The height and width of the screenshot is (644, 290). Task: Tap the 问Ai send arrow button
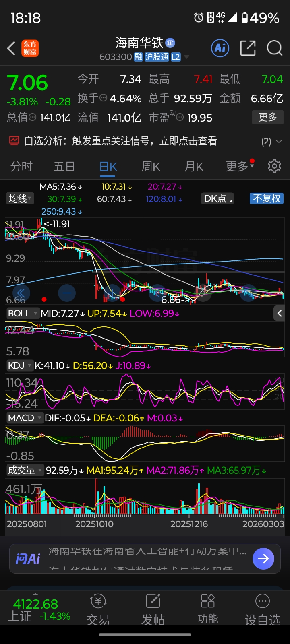pos(263,559)
